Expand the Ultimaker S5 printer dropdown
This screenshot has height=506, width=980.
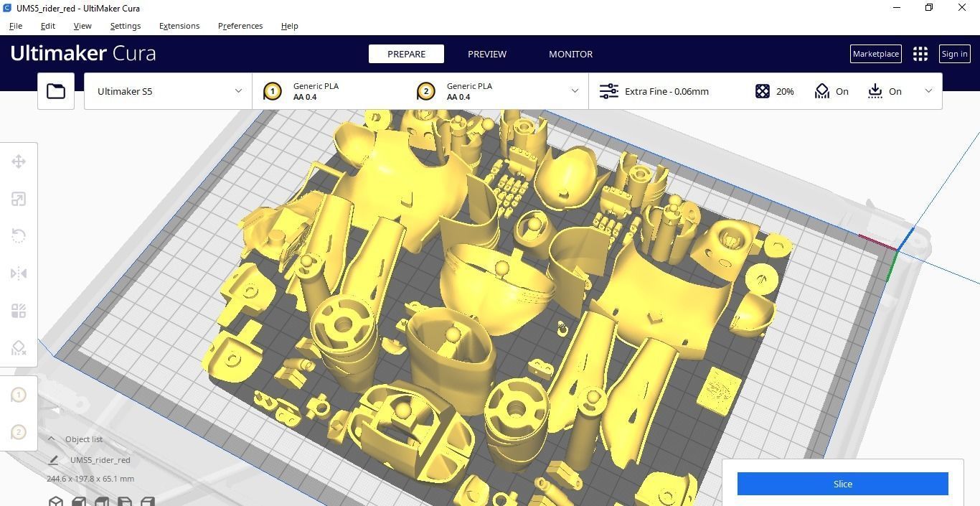point(168,91)
